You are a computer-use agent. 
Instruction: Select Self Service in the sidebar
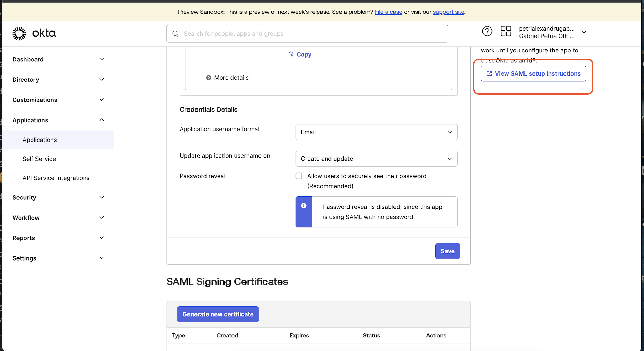39,159
